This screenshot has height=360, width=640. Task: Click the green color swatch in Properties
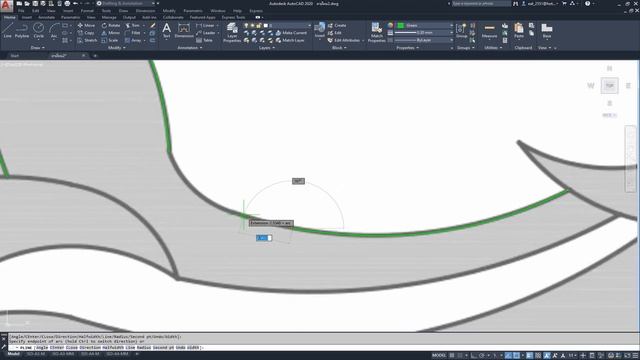point(401,25)
